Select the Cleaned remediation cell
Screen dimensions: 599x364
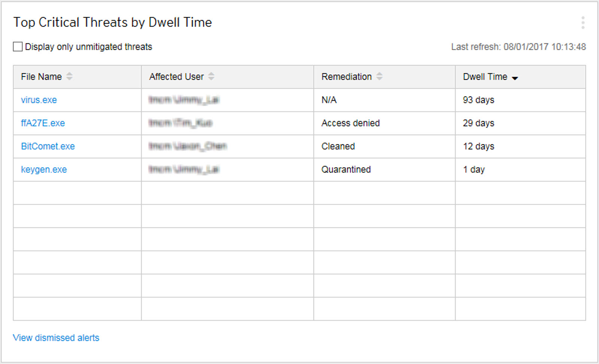click(338, 146)
